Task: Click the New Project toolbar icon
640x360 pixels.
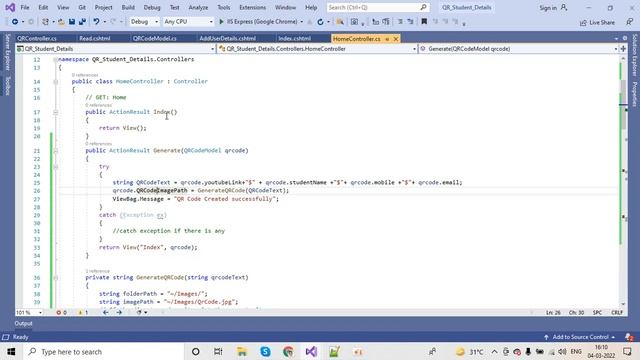Action: (x=45, y=22)
